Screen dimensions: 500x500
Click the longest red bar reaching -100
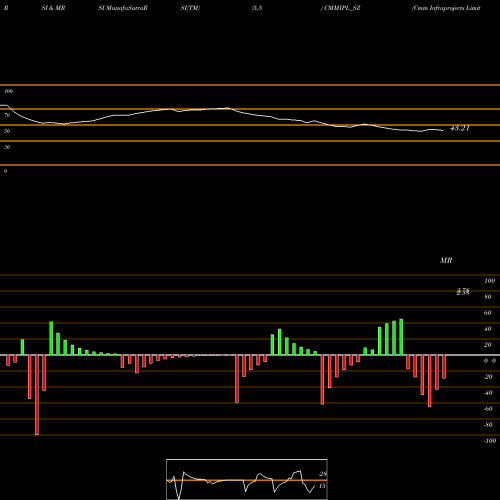tap(37, 395)
